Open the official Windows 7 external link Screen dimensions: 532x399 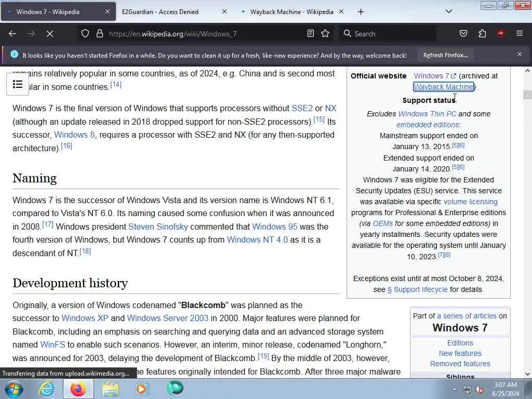[435, 76]
